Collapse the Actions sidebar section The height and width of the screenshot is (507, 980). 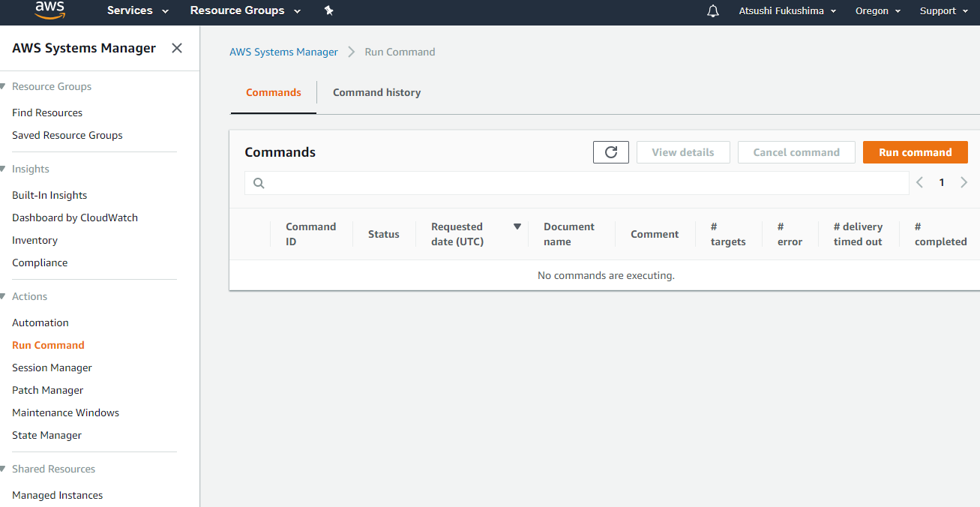pyautogui.click(x=3, y=296)
